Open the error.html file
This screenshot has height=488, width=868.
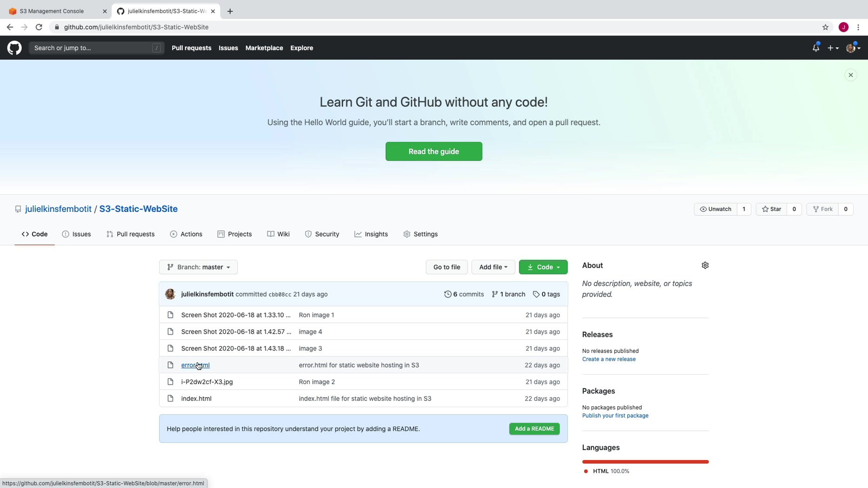195,365
